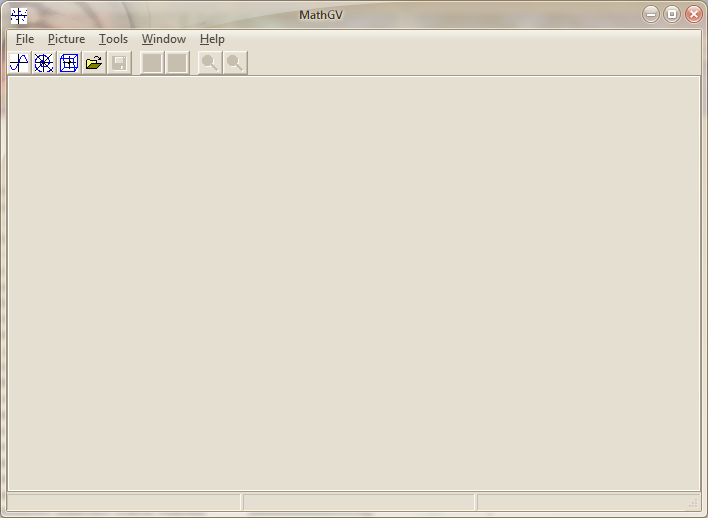Click the blank toolbar button left of the magnifiers
Viewport: 708px width, 518px height.
(x=177, y=63)
